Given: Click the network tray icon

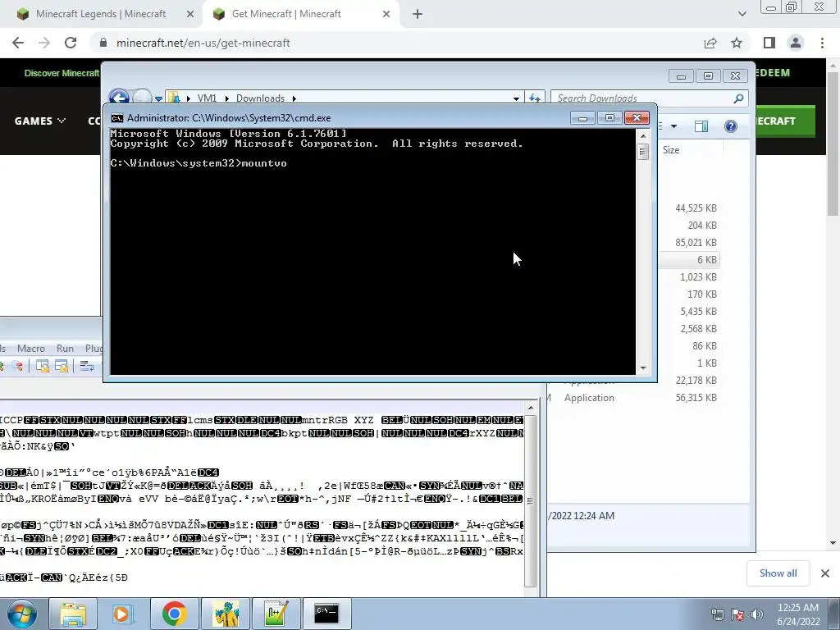Looking at the screenshot, I should 717,614.
